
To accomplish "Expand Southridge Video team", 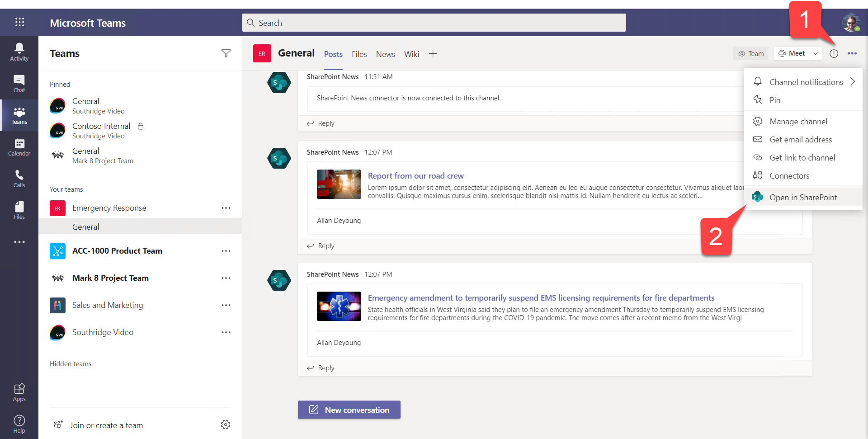I will pyautogui.click(x=103, y=332).
